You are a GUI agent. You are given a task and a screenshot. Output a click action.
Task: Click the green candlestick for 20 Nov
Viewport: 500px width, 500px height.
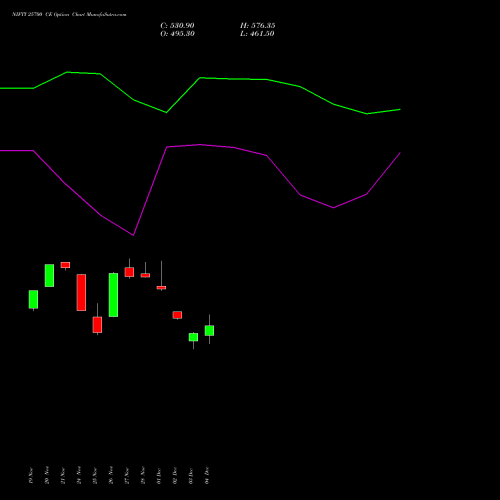[49, 275]
